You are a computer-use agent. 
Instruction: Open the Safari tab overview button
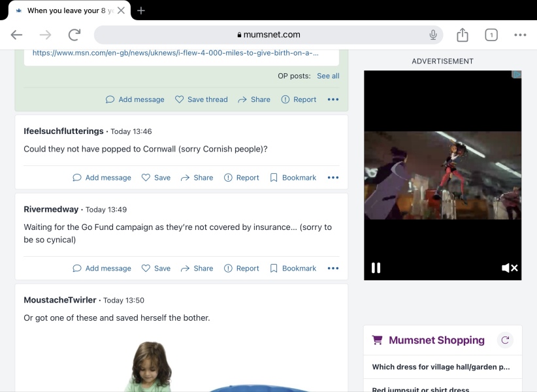coord(491,35)
